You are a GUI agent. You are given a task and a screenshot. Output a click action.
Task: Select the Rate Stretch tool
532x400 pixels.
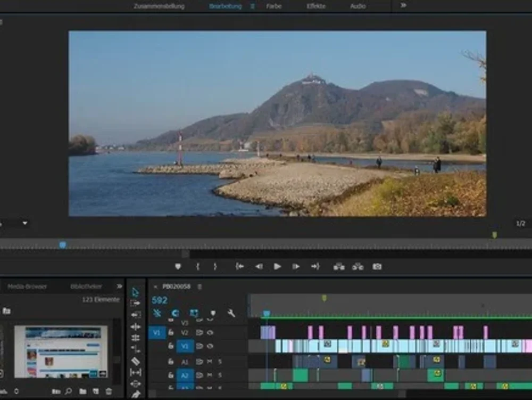pyautogui.click(x=136, y=349)
